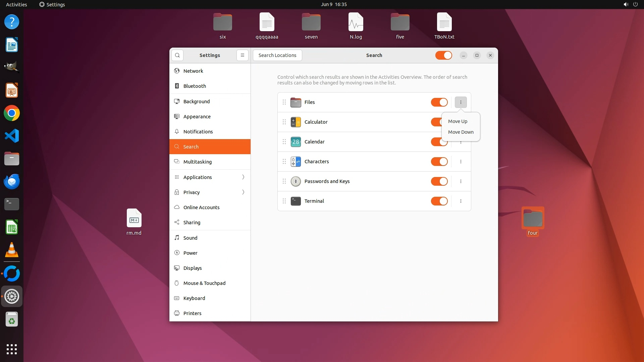Expand the Applications submenu chevron
This screenshot has height=362, width=644.
pyautogui.click(x=243, y=177)
